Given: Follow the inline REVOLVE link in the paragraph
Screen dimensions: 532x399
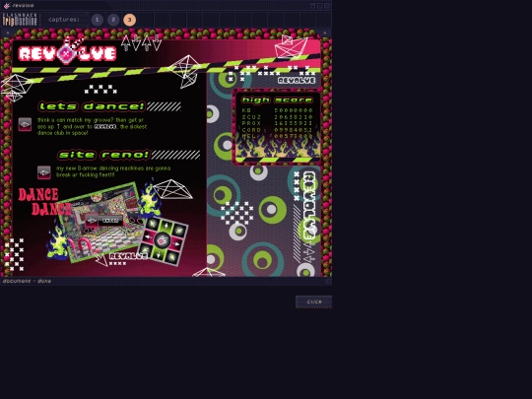Looking at the screenshot, I should [105, 126].
